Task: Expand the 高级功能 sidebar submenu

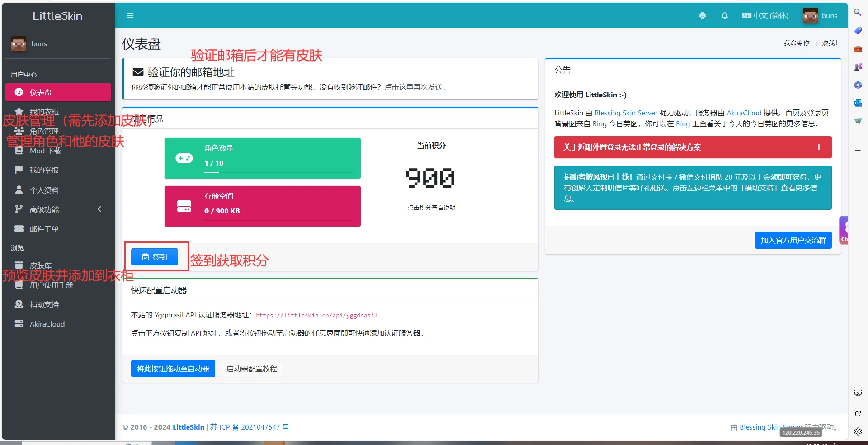Action: point(58,209)
